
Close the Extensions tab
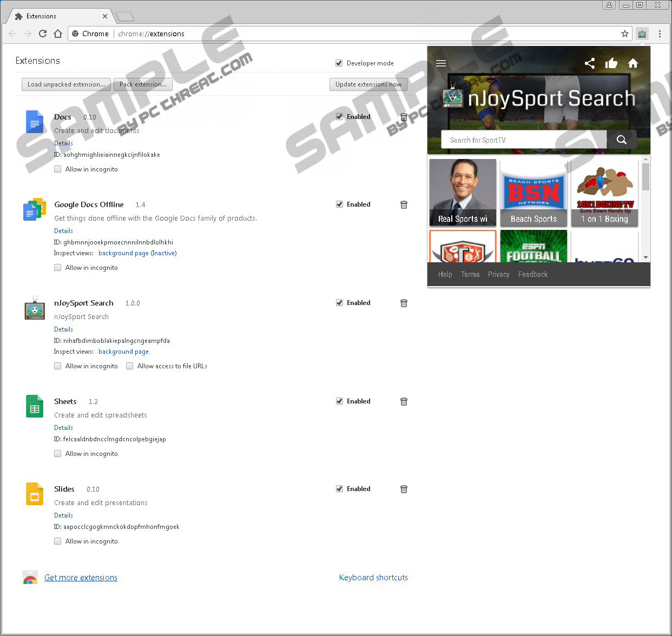click(x=105, y=16)
